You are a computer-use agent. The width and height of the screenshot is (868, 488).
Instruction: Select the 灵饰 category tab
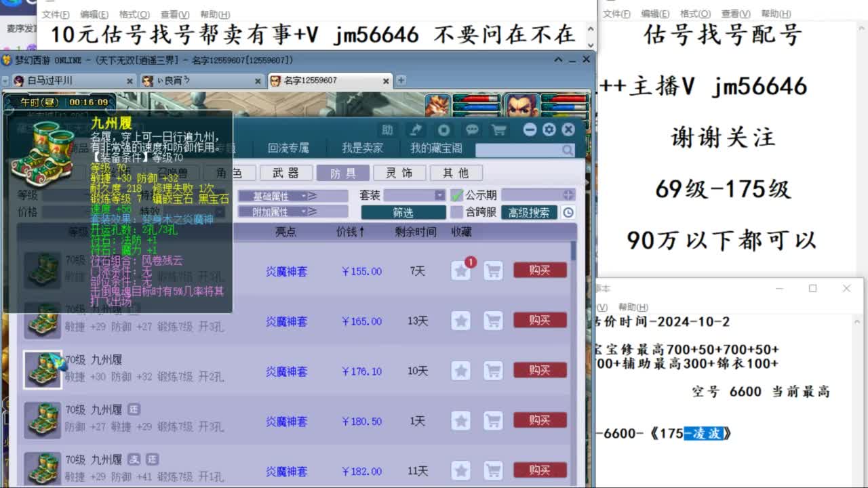pos(399,173)
